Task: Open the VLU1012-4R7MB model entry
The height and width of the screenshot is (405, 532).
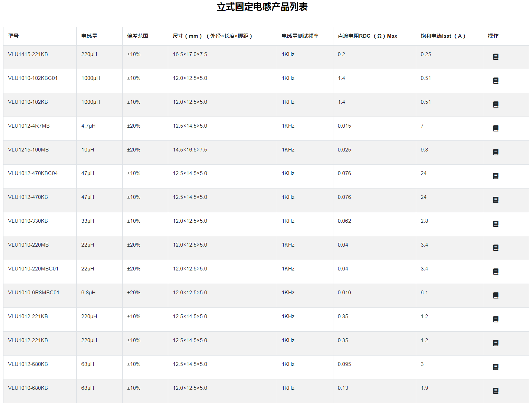Action: pos(29,126)
